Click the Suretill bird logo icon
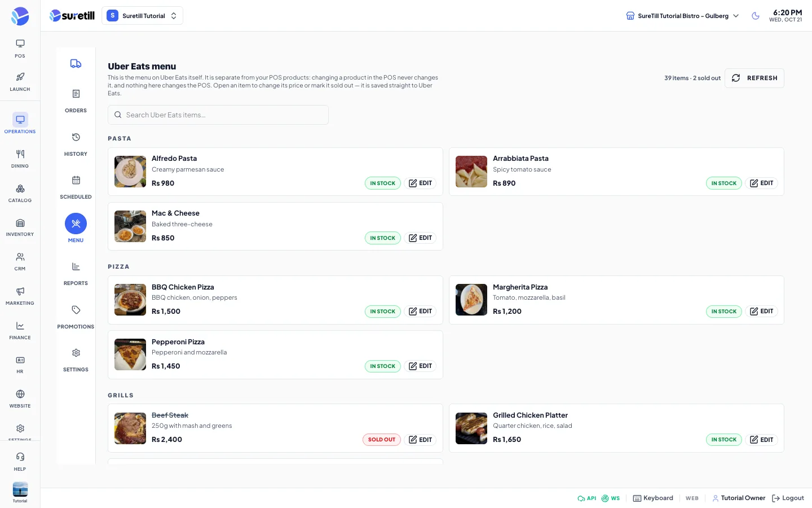The image size is (812, 508). (x=20, y=16)
